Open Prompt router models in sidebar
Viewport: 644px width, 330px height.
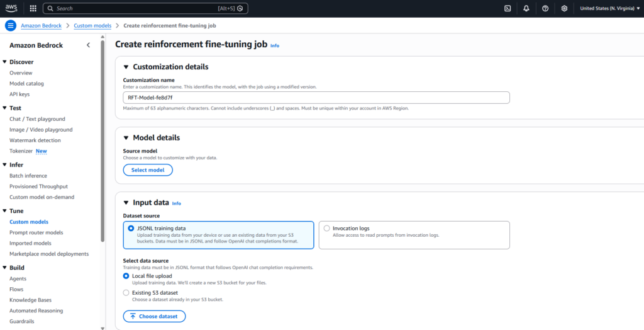pos(36,232)
